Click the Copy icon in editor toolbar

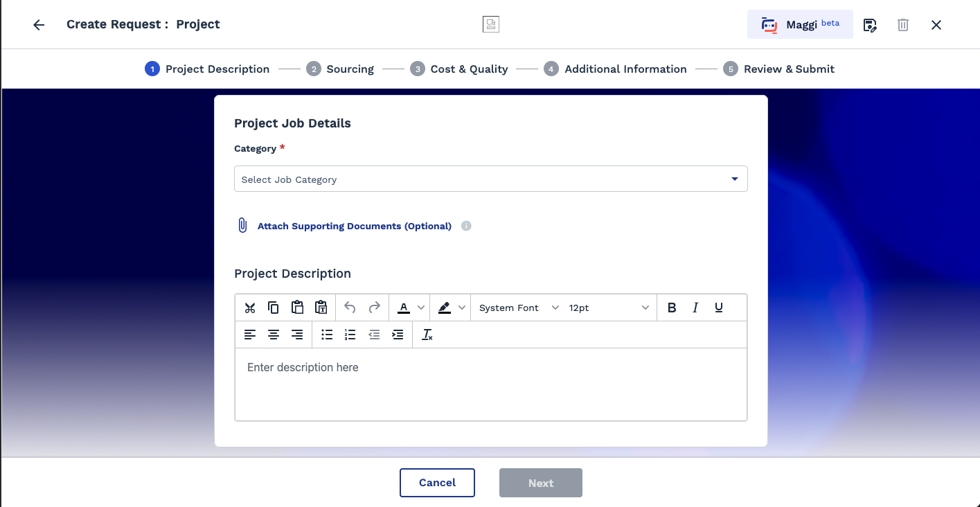(274, 308)
